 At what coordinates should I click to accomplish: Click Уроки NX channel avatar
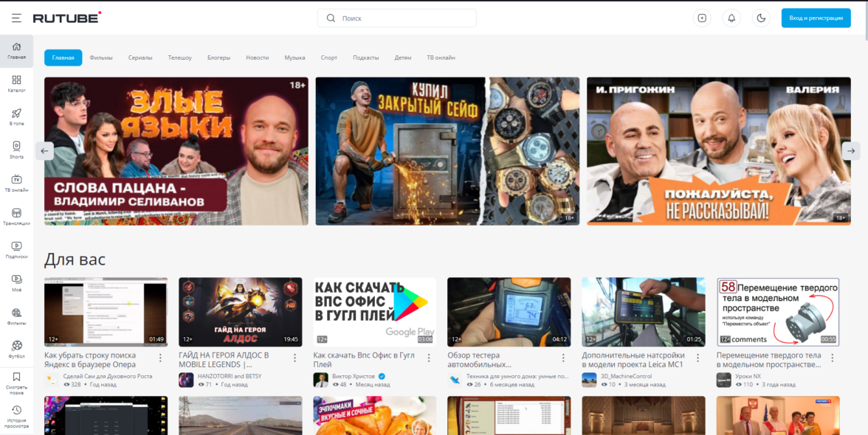[723, 380]
